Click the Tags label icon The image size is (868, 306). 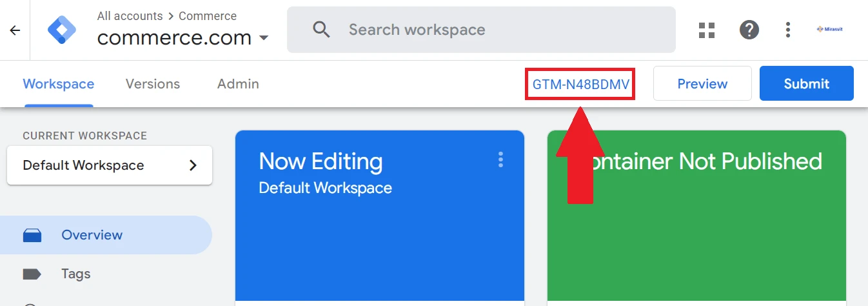(x=32, y=274)
